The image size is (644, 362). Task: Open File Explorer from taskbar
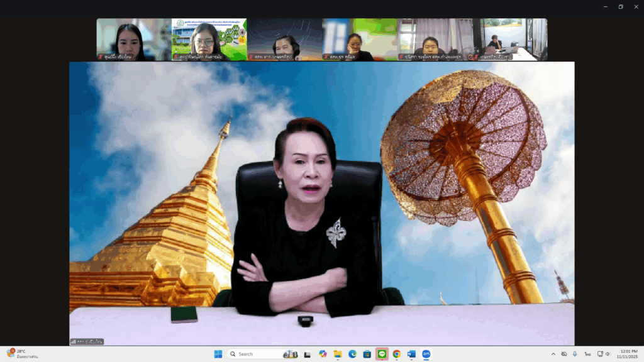click(338, 354)
